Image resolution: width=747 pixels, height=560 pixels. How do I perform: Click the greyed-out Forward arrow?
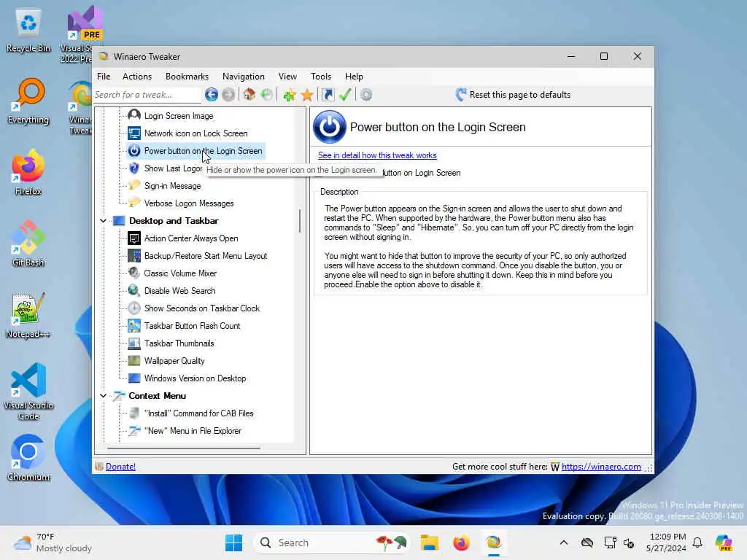pyautogui.click(x=228, y=95)
